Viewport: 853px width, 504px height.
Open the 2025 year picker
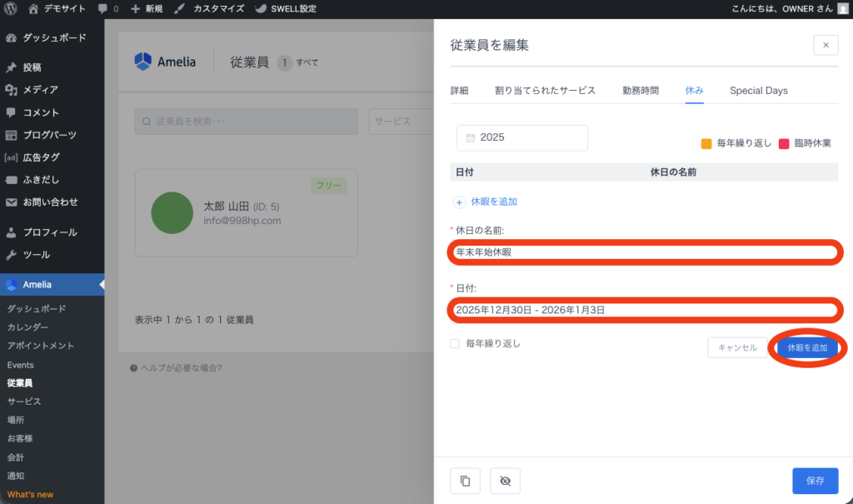[x=522, y=137]
